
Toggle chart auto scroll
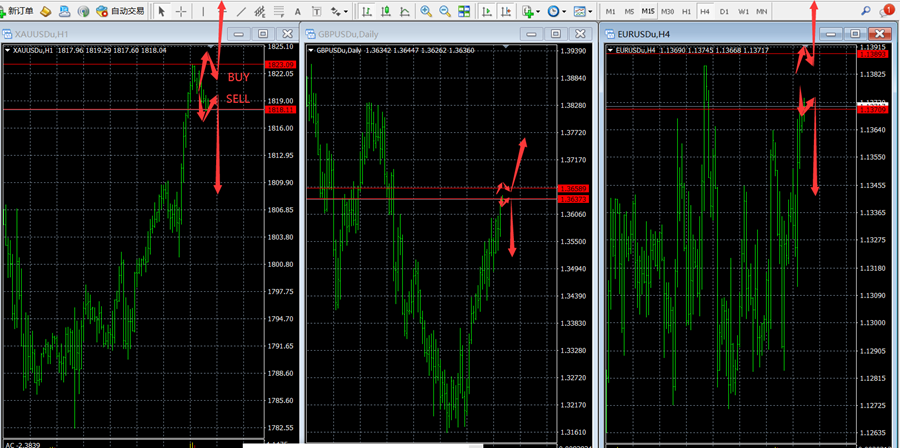click(x=486, y=11)
